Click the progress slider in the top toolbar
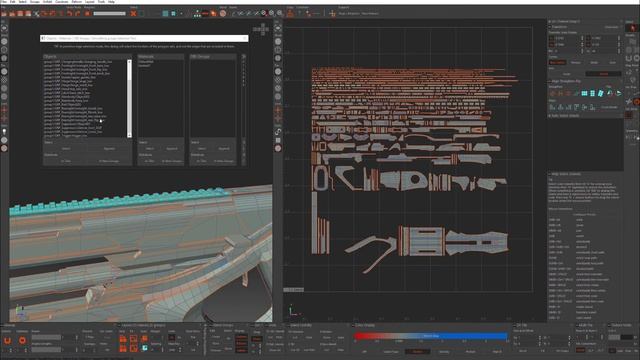This screenshot has height=360, width=640. (x=109, y=13)
